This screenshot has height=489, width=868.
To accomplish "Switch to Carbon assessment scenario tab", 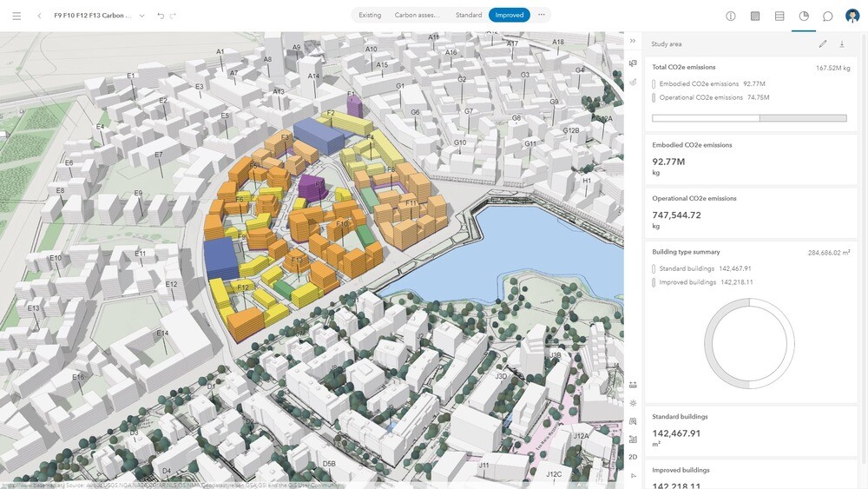I will [417, 15].
